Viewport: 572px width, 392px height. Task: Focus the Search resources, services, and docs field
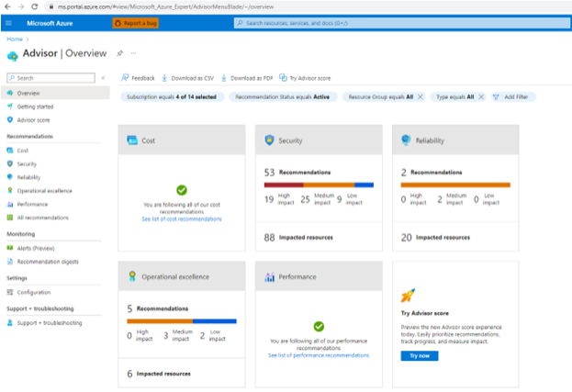pyautogui.click(x=401, y=23)
